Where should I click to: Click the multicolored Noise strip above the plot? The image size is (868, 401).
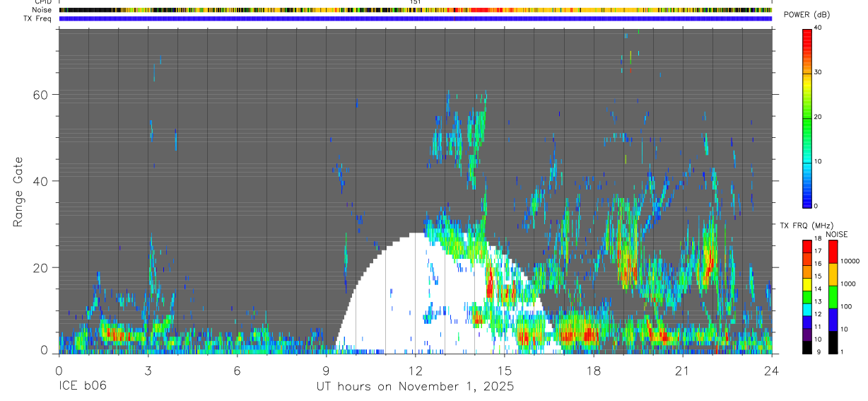point(415,10)
